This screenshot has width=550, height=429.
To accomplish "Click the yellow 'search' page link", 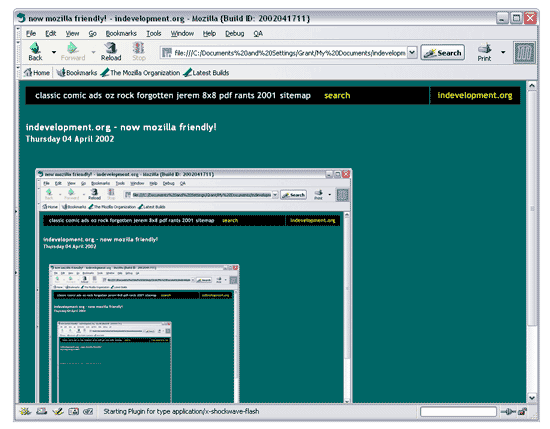I will coord(337,95).
